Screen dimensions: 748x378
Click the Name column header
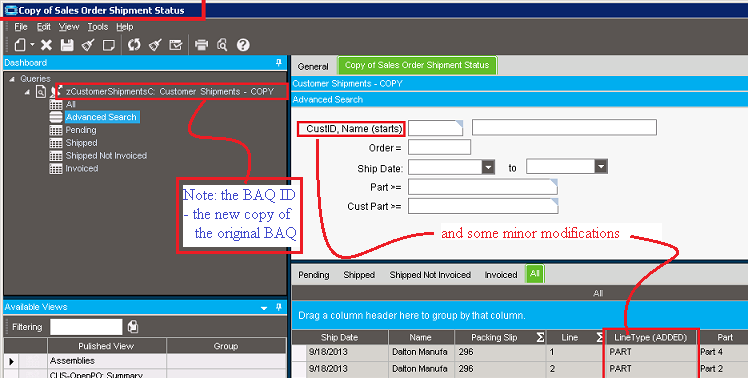421,337
